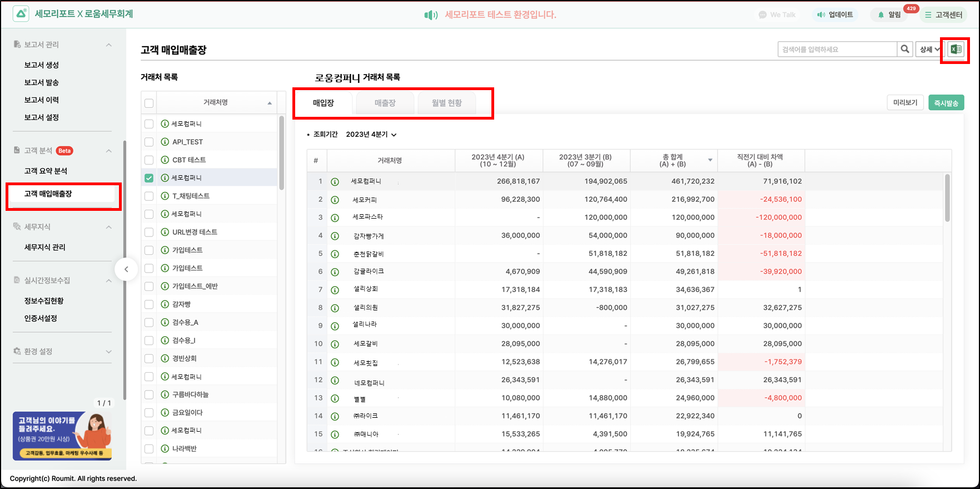
Task: Open the 상세 search options dropdown
Action: 929,50
